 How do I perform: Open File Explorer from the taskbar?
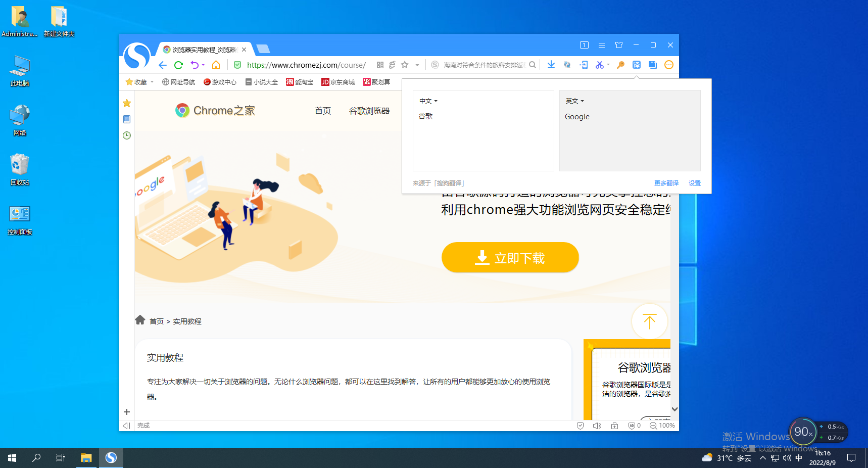86,458
